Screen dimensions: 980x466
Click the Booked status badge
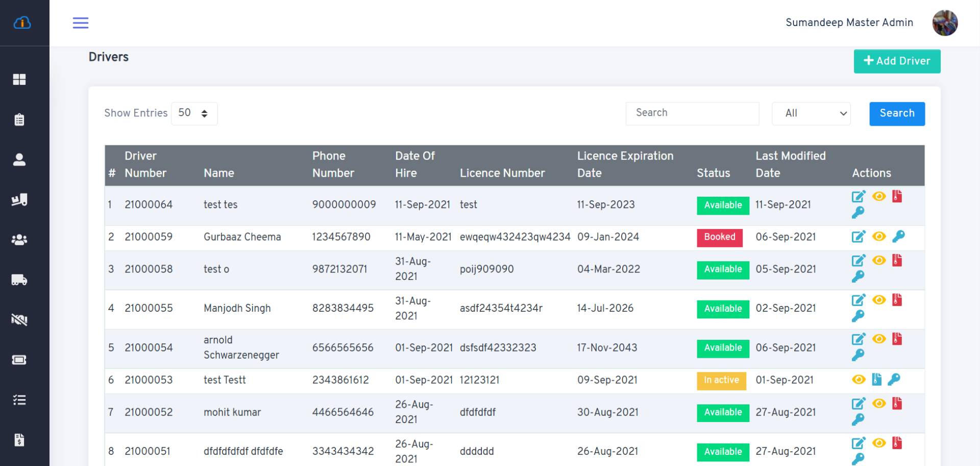(x=720, y=238)
